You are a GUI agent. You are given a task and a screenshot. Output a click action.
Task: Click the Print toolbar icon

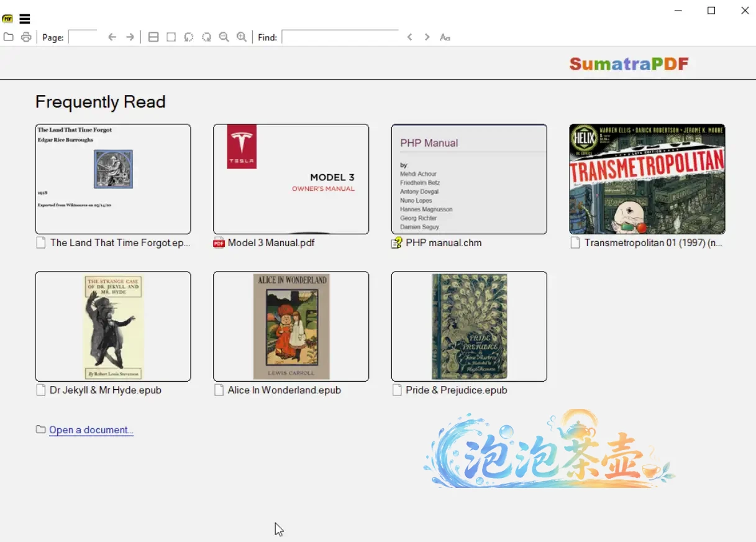point(26,37)
